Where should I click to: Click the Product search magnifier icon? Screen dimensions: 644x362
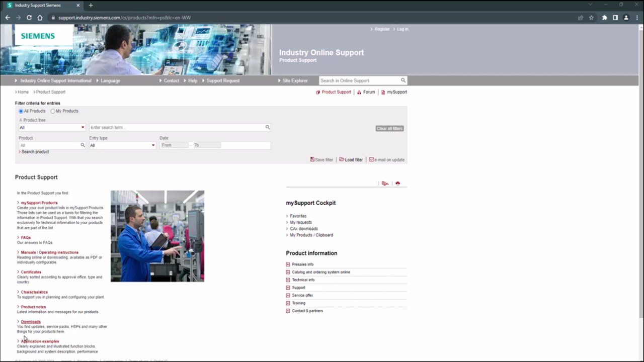[83, 145]
